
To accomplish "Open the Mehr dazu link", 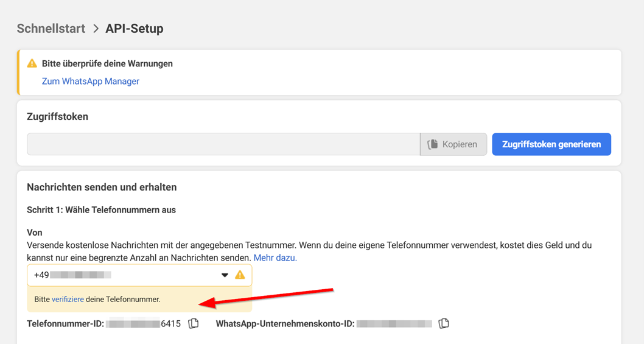I will tap(275, 258).
